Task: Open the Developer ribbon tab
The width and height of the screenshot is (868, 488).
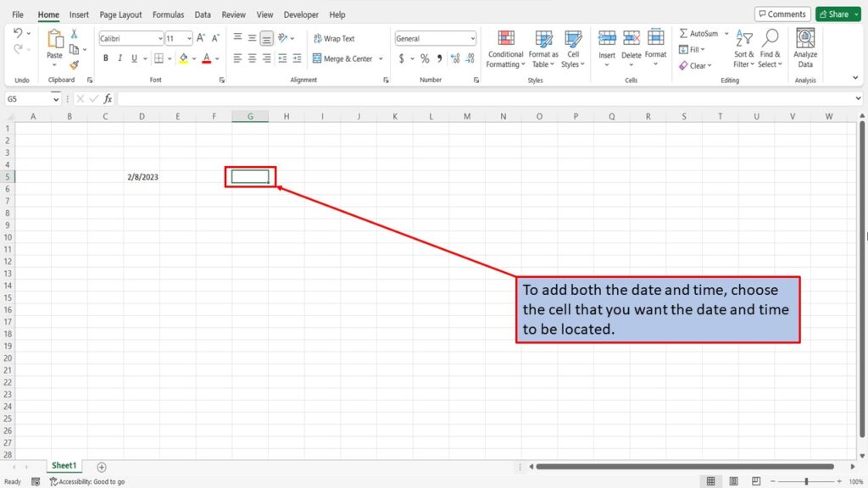Action: tap(303, 14)
